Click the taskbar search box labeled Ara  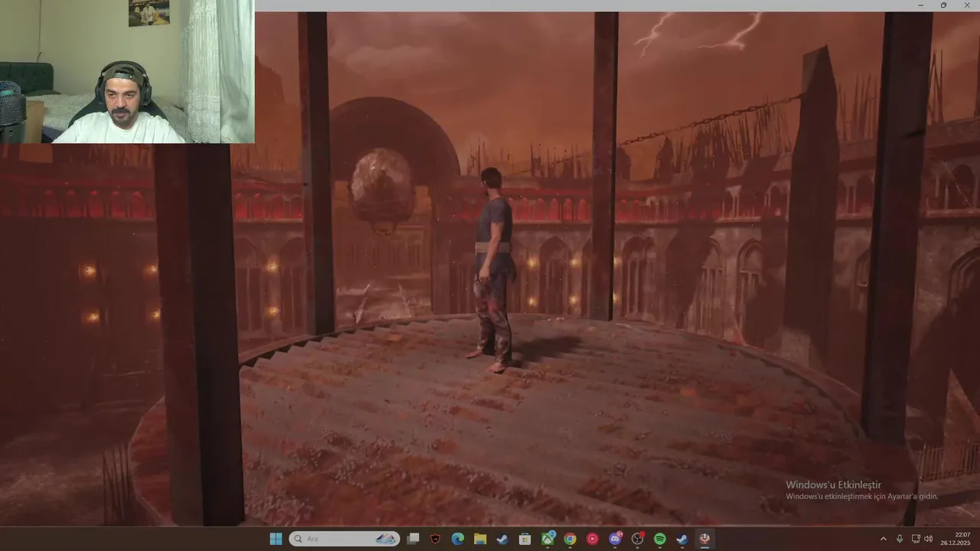[345, 539]
